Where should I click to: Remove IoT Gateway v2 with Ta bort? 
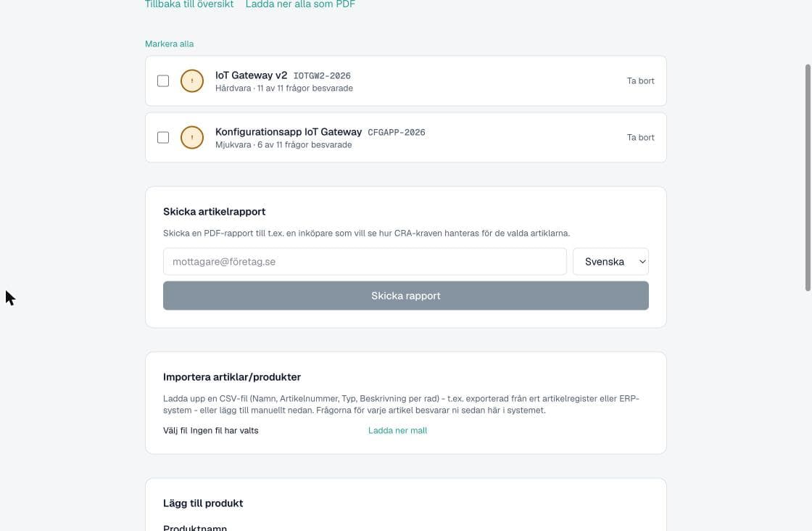tap(641, 81)
